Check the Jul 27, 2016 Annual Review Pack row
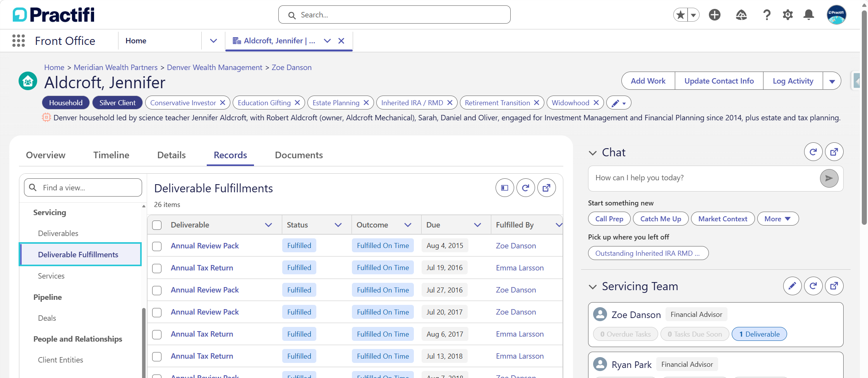This screenshot has width=868, height=378. 157,290
